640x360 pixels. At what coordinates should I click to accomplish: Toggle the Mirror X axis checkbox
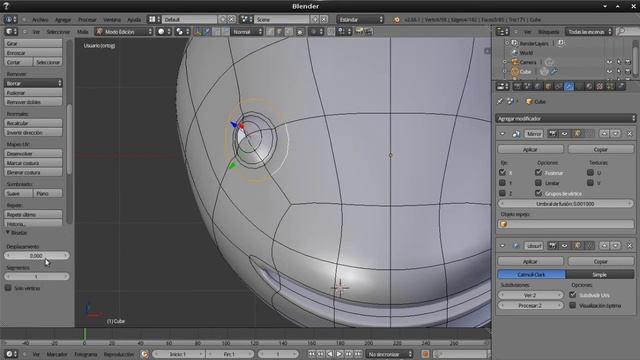pyautogui.click(x=502, y=173)
